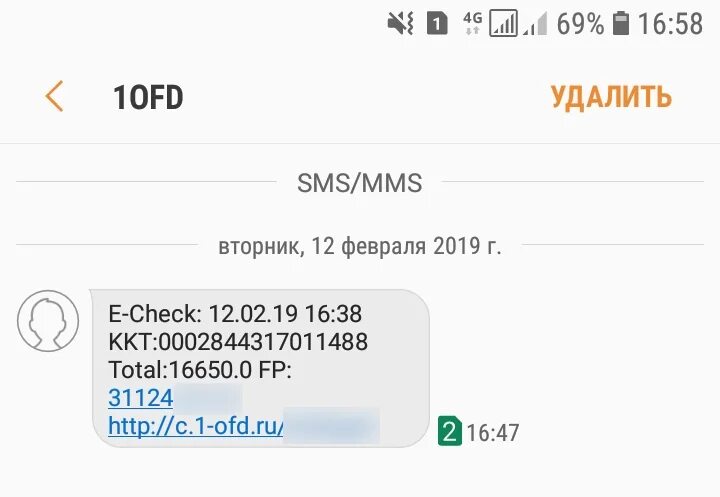
Task: Tap the boxed primary signal strength icon
Action: click(503, 23)
